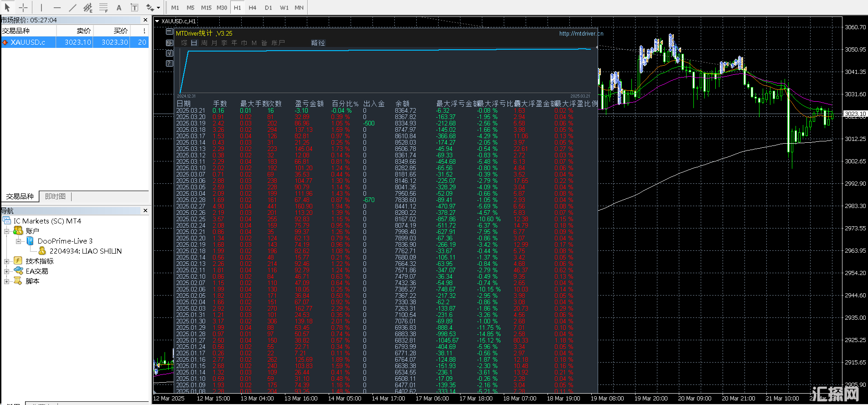Select the 周 (weekly) statistics tab

tap(204, 43)
